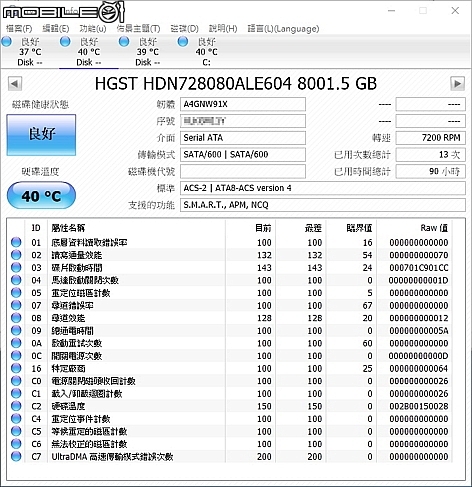
Task: Click current value 132 in row 02
Action: tap(264, 255)
